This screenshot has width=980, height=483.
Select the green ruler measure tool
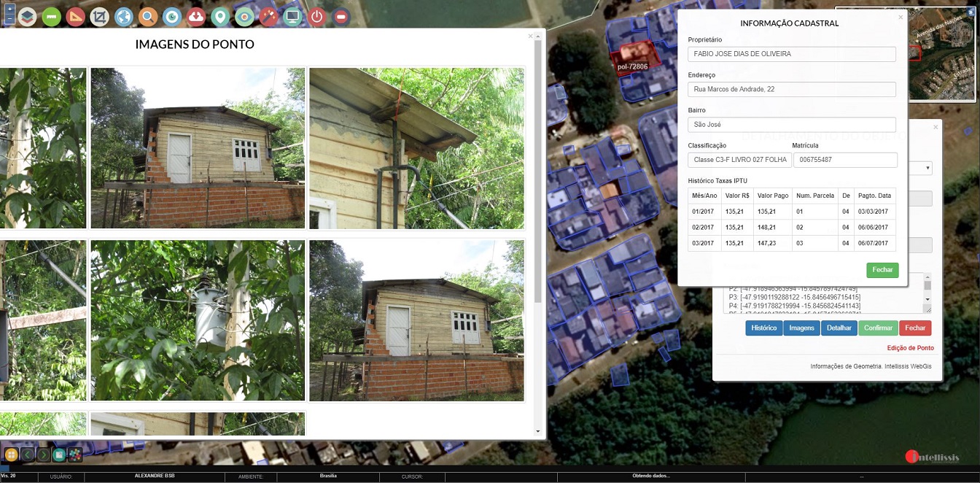click(x=52, y=16)
